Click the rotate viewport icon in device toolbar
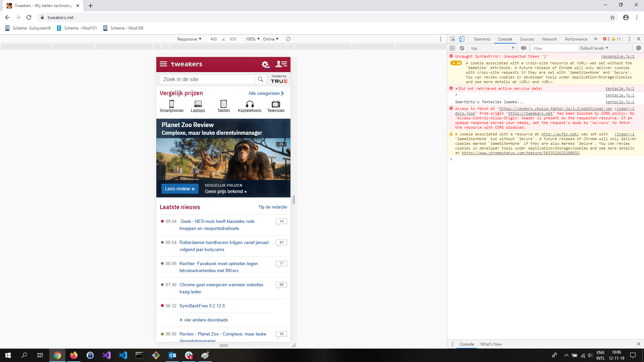644x362 pixels. tap(288, 39)
